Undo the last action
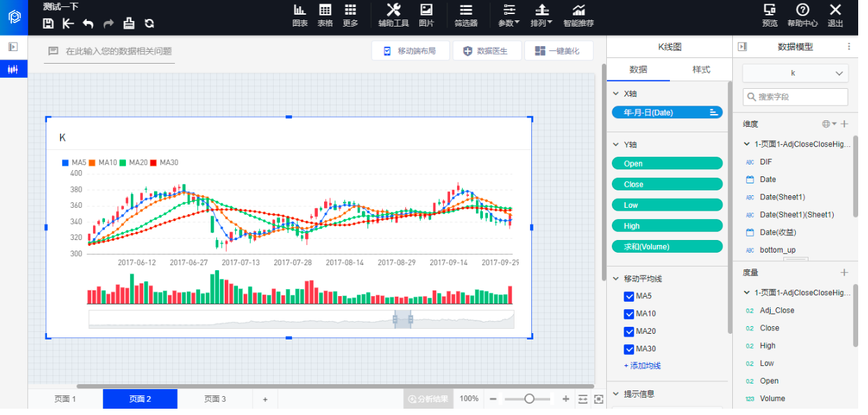This screenshot has height=415, width=868. [x=88, y=23]
